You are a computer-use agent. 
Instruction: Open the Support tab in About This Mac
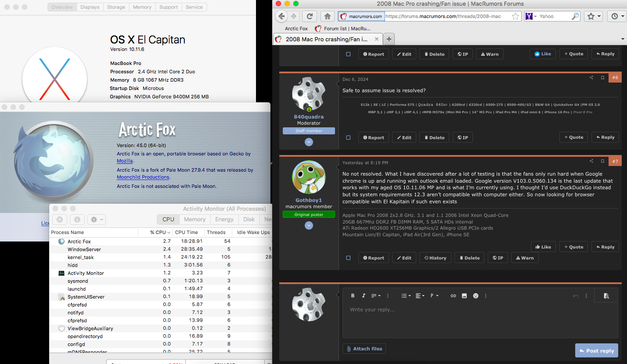click(169, 7)
